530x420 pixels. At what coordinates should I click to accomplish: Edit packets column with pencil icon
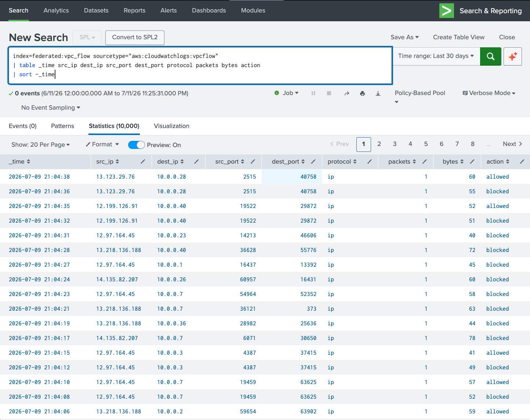click(x=424, y=161)
